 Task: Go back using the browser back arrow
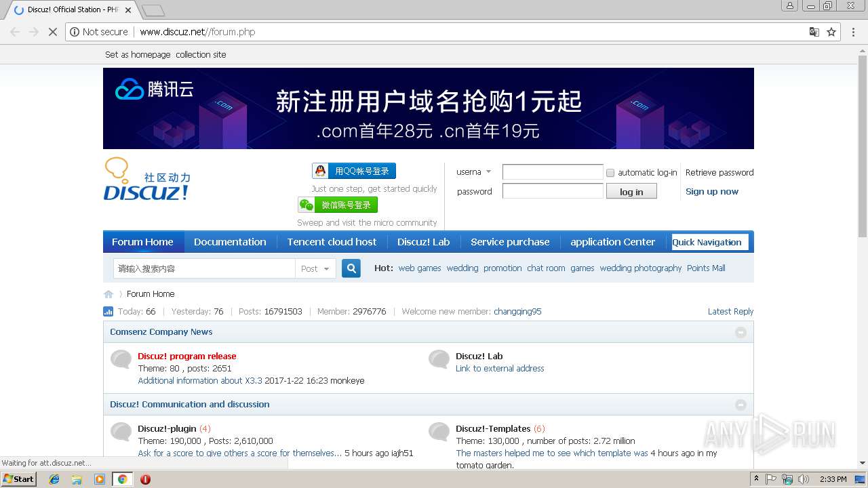15,32
